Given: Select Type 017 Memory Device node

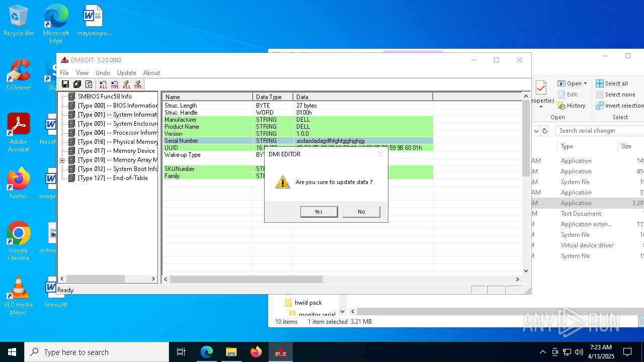Looking at the screenshot, I should coord(116,151).
